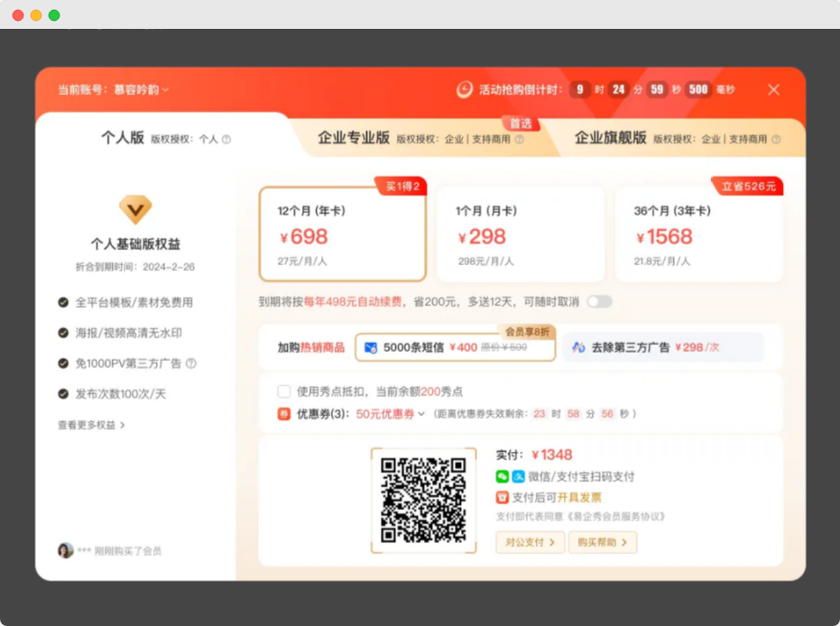Click the invoice icon beside 支付后可
840x626 pixels.
tap(502, 498)
